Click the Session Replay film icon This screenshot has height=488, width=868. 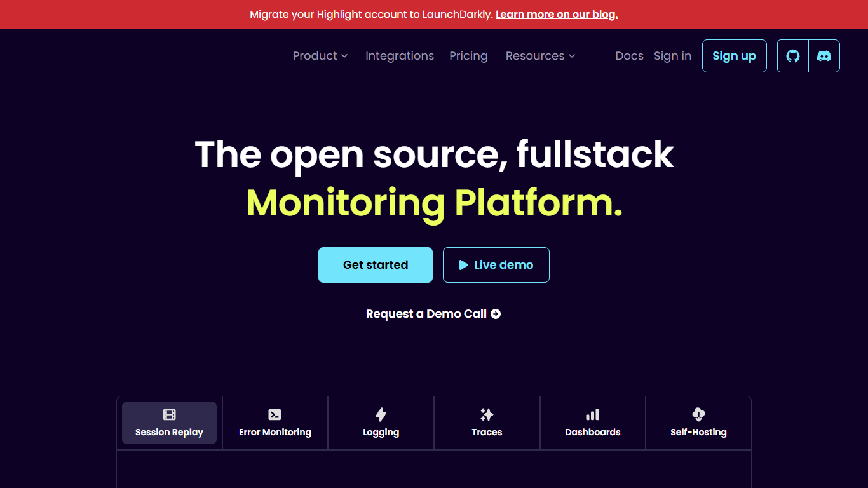click(x=169, y=415)
